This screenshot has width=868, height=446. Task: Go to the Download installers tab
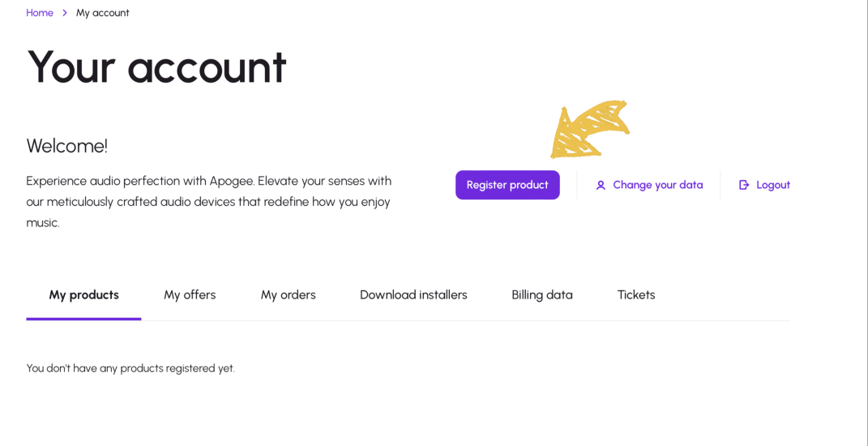(413, 295)
